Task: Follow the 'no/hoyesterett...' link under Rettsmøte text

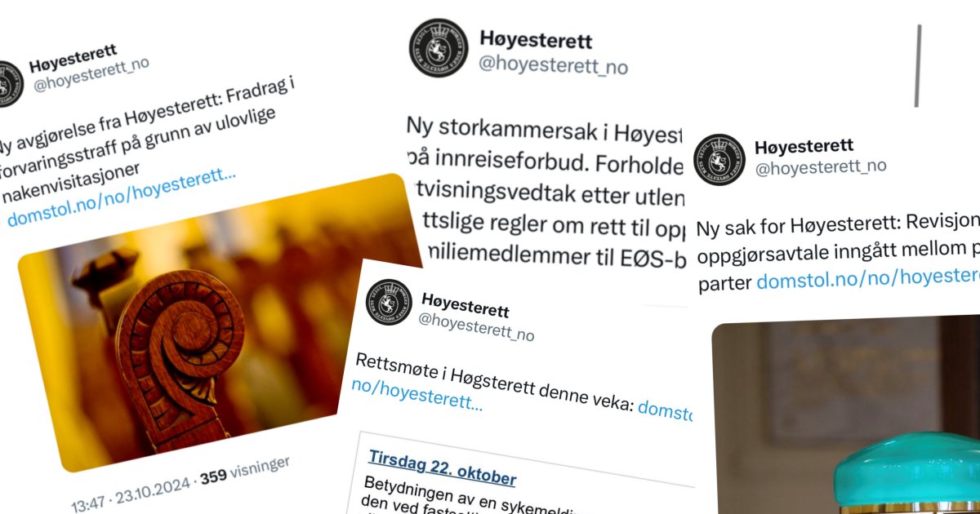Action: 416,393
